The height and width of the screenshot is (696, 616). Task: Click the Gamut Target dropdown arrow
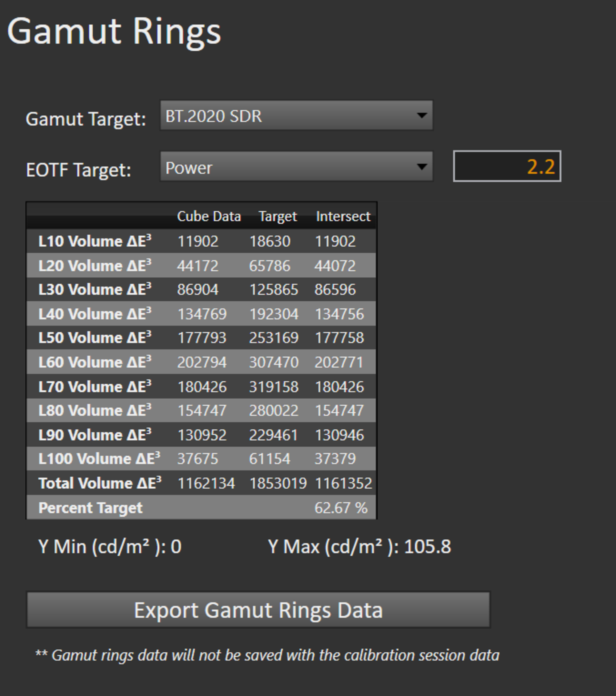(422, 115)
